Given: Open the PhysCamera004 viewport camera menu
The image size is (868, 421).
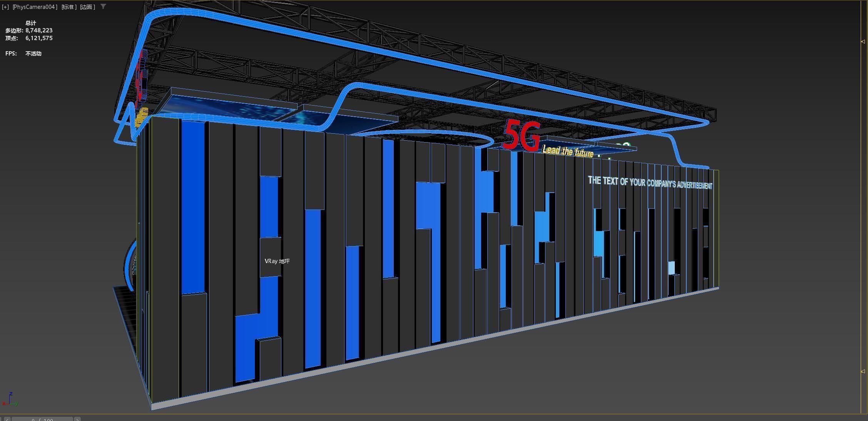Looking at the screenshot, I should (x=35, y=7).
